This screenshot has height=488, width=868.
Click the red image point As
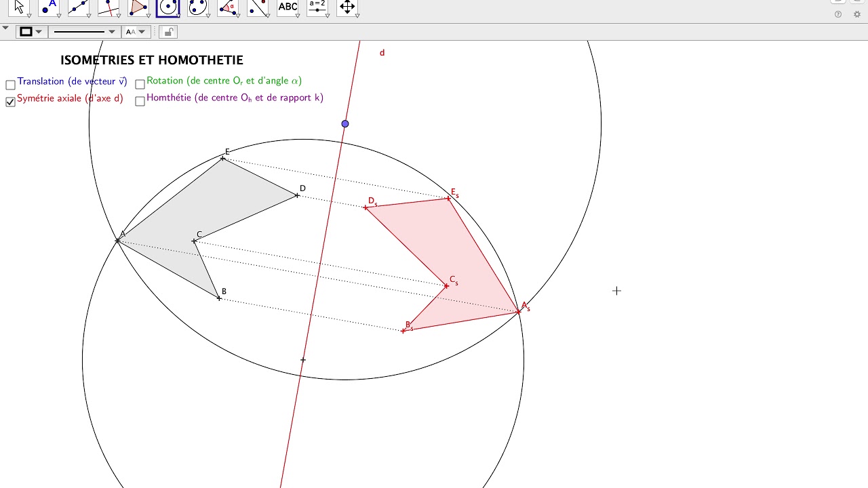(519, 312)
